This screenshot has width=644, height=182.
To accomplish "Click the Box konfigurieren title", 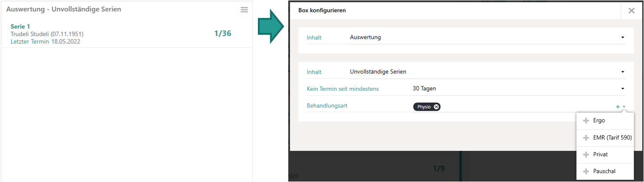I will pyautogui.click(x=322, y=10).
